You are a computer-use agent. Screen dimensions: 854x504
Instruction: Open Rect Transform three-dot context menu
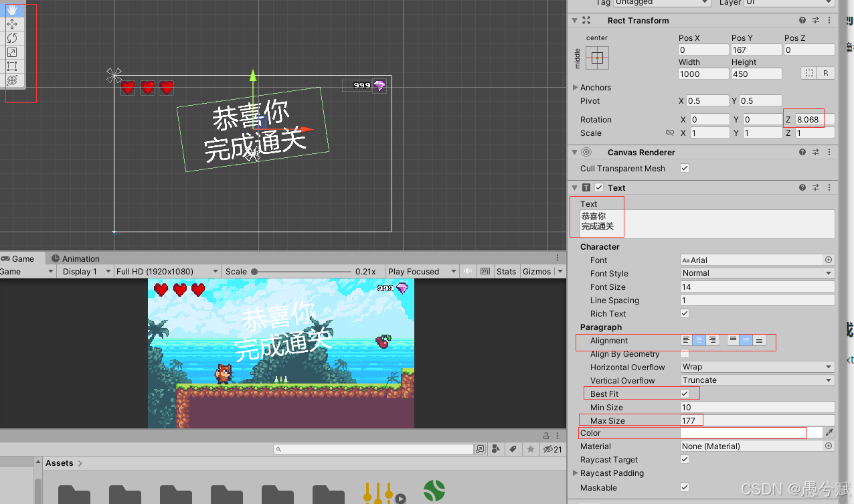pos(829,21)
